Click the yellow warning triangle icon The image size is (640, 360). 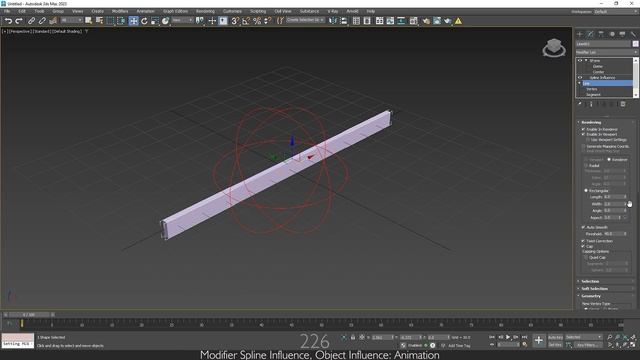[x=458, y=21]
